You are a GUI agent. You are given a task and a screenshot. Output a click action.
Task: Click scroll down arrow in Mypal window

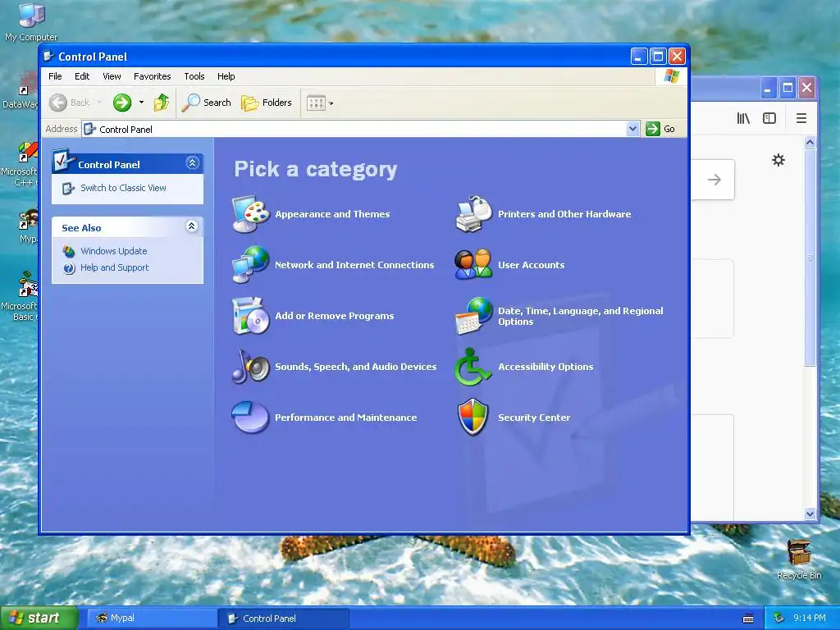(x=810, y=514)
